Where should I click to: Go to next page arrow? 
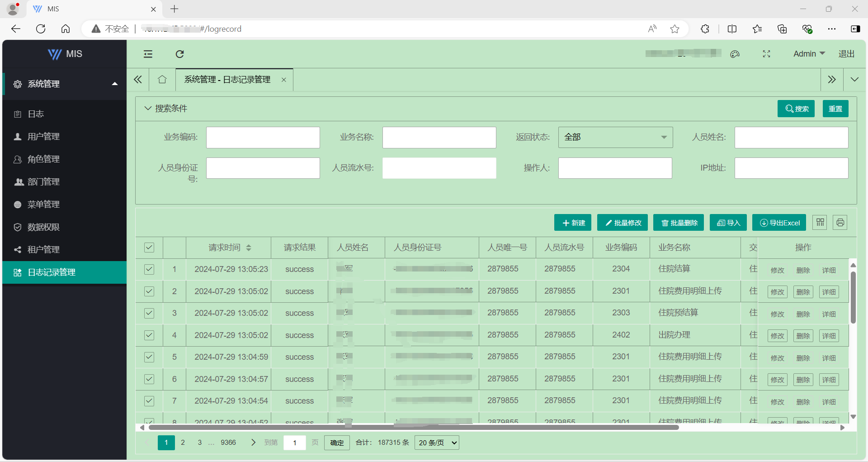253,443
